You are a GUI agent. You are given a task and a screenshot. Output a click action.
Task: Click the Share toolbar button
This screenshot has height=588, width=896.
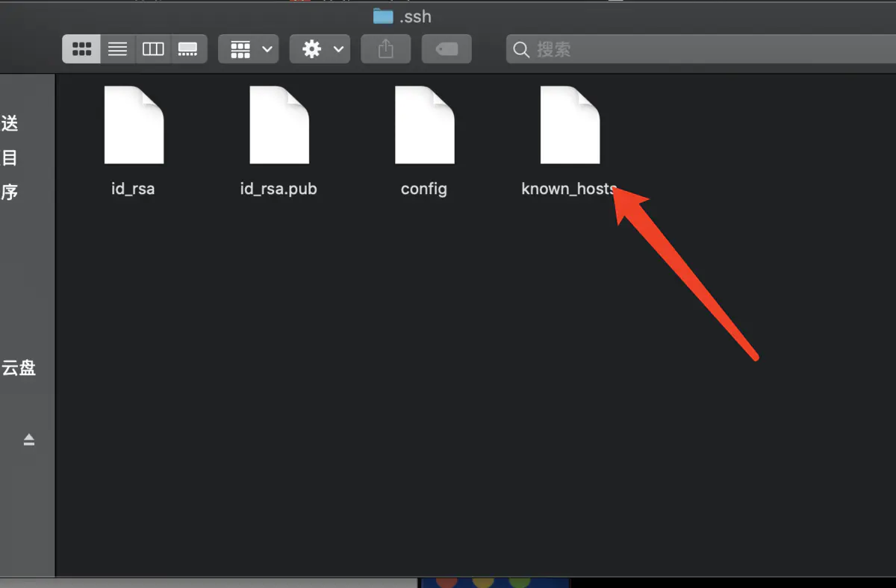385,49
